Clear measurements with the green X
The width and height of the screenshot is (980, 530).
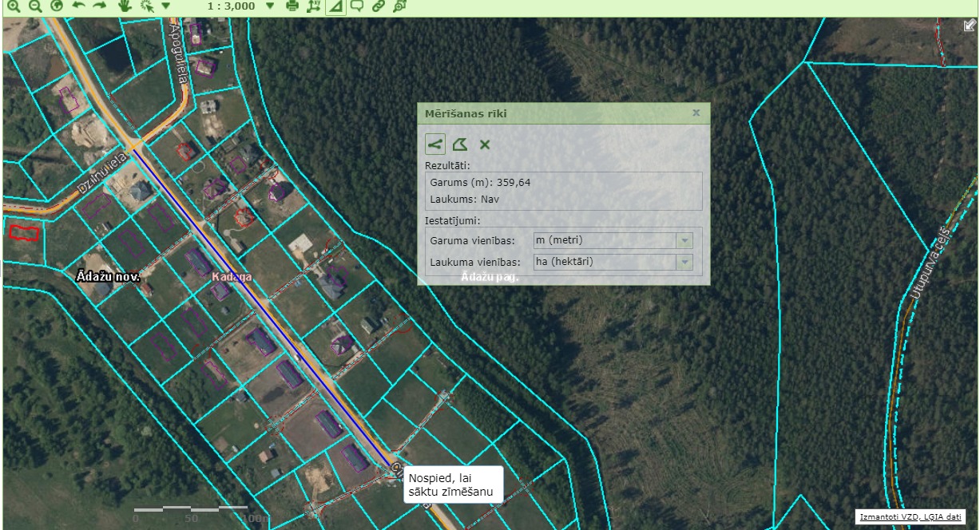(x=484, y=144)
